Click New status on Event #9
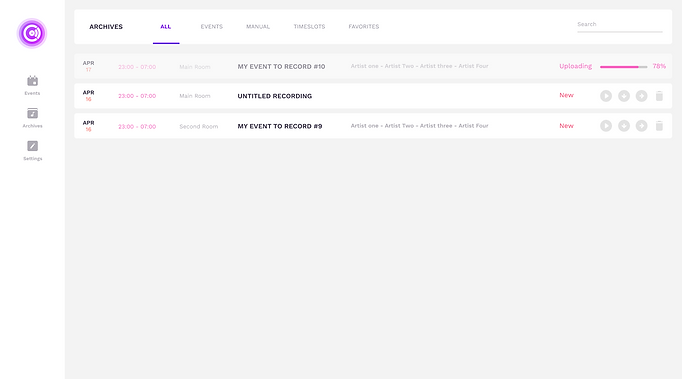 [x=566, y=126]
